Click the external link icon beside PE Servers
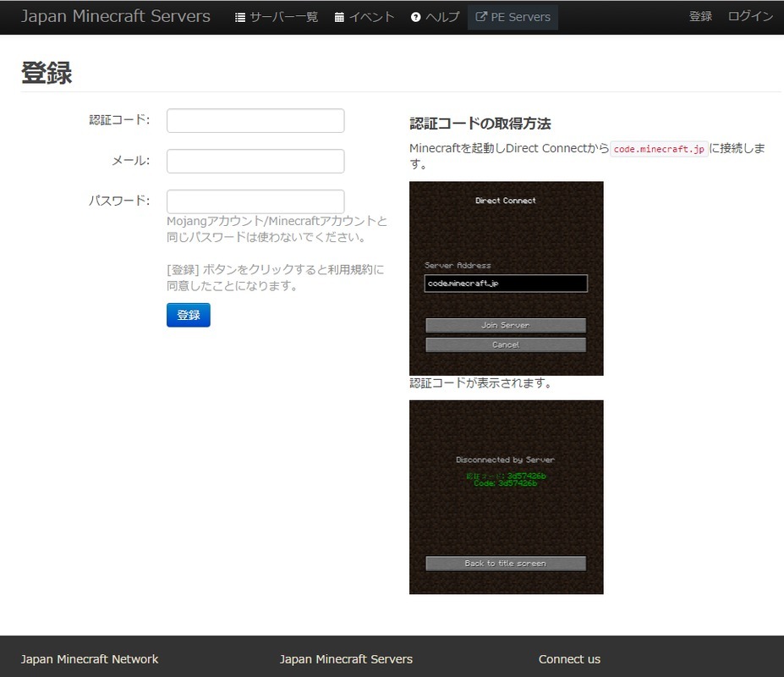This screenshot has width=784, height=677. (x=481, y=17)
